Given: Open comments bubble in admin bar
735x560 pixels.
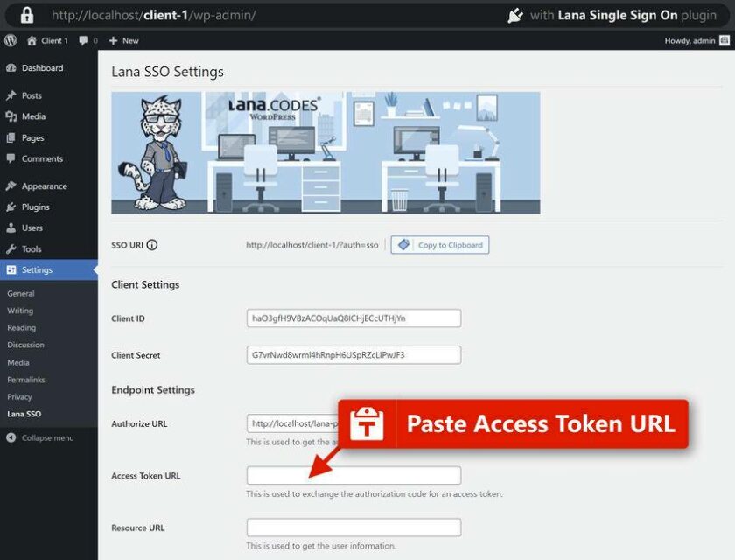Looking at the screenshot, I should coord(88,41).
